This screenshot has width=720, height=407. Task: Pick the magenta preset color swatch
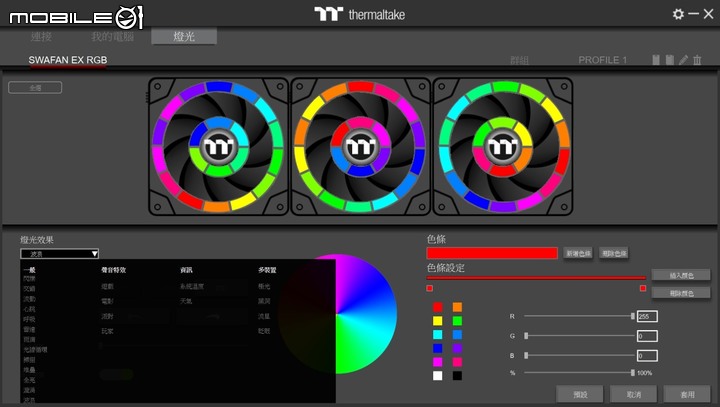coord(438,362)
